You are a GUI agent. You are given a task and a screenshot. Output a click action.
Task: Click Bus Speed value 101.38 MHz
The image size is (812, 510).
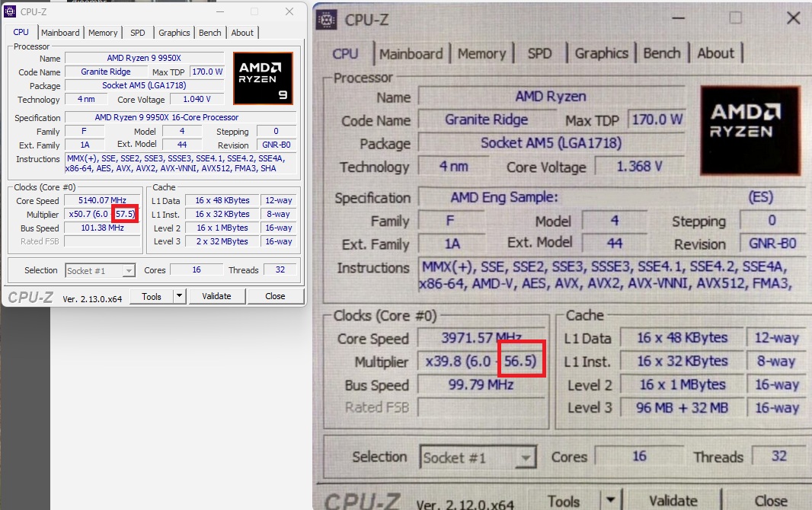tap(102, 228)
